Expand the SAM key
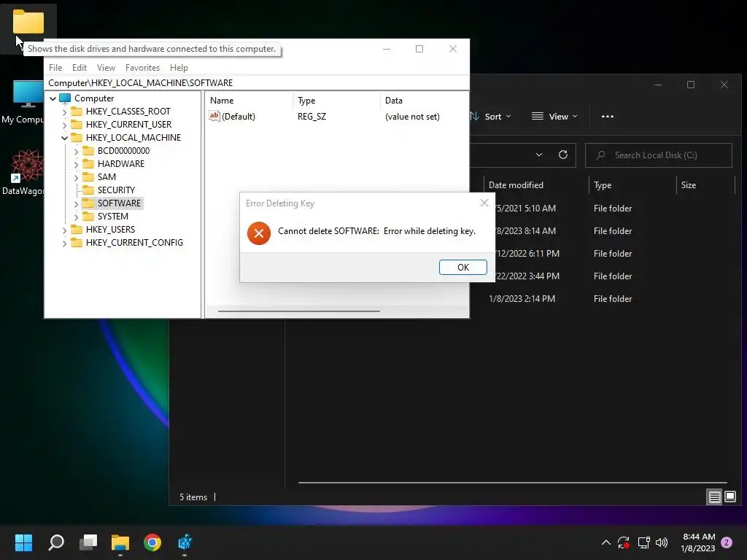The image size is (747, 560). pos(76,177)
